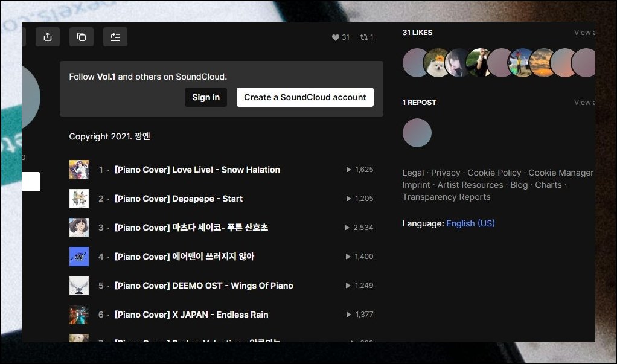Image resolution: width=617 pixels, height=364 pixels.
Task: Click the heart likes count 31
Action: pyautogui.click(x=340, y=37)
